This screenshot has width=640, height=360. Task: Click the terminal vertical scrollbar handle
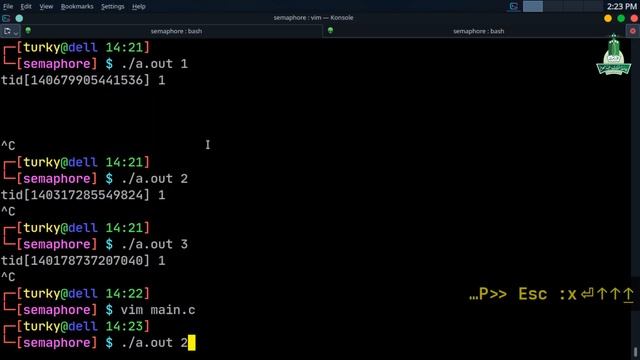click(x=636, y=352)
